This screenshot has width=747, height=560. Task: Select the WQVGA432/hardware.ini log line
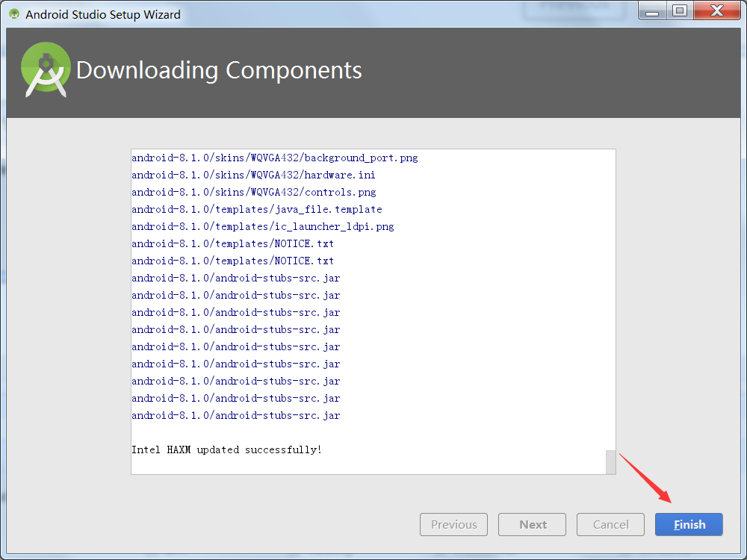coord(253,175)
